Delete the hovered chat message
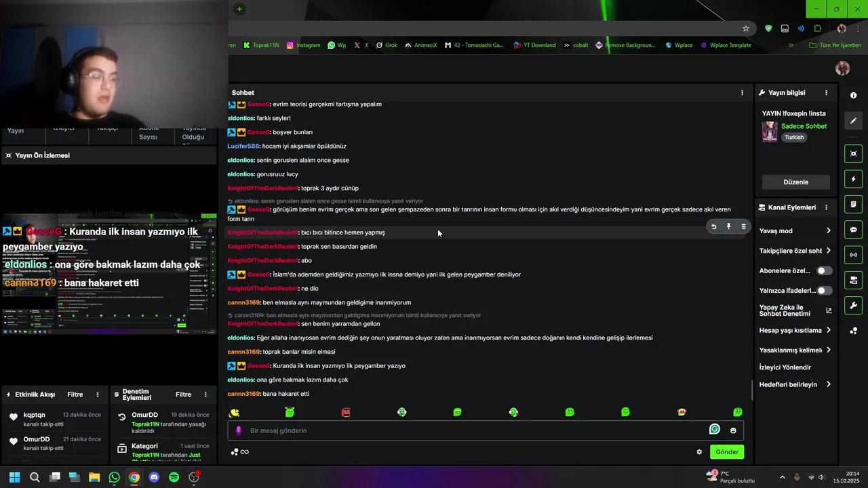 tap(743, 227)
